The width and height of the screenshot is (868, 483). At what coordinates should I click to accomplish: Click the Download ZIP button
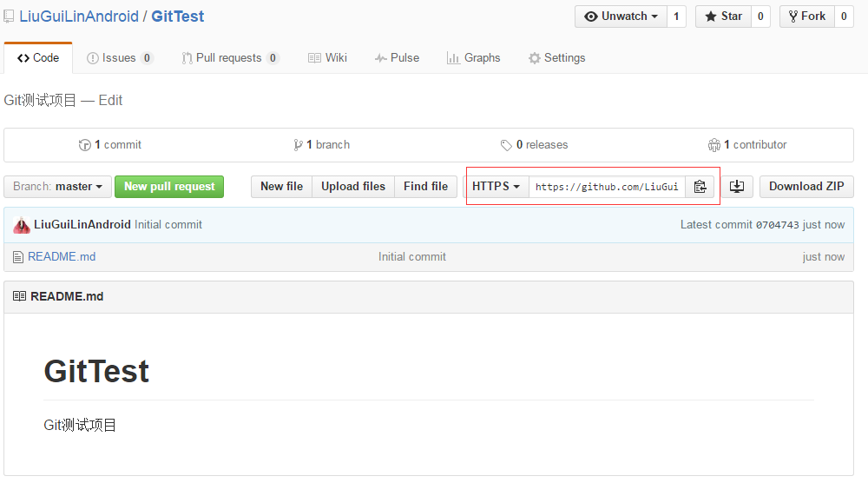pos(806,187)
